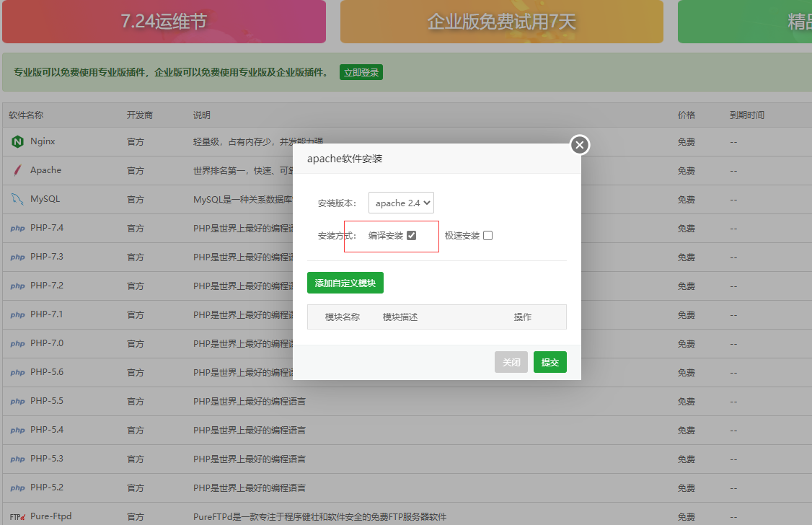Click the php icon beside PHP-5.2
The height and width of the screenshot is (525, 812).
pos(17,488)
